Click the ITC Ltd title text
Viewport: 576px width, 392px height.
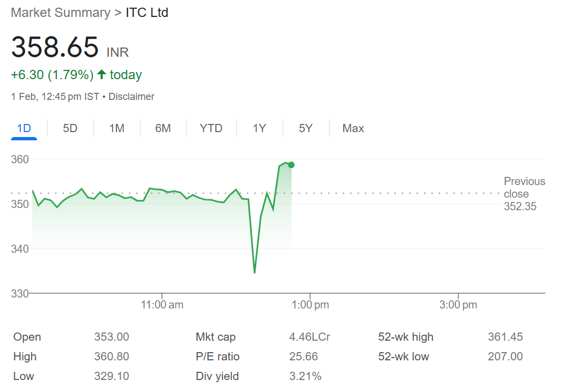(x=147, y=13)
